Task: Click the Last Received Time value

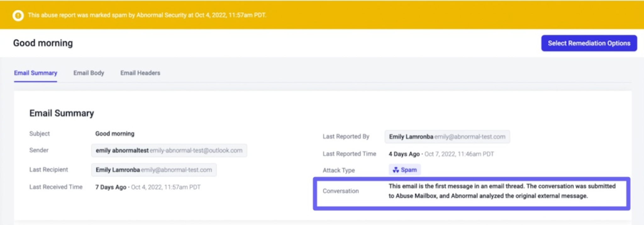Action: 148,187
